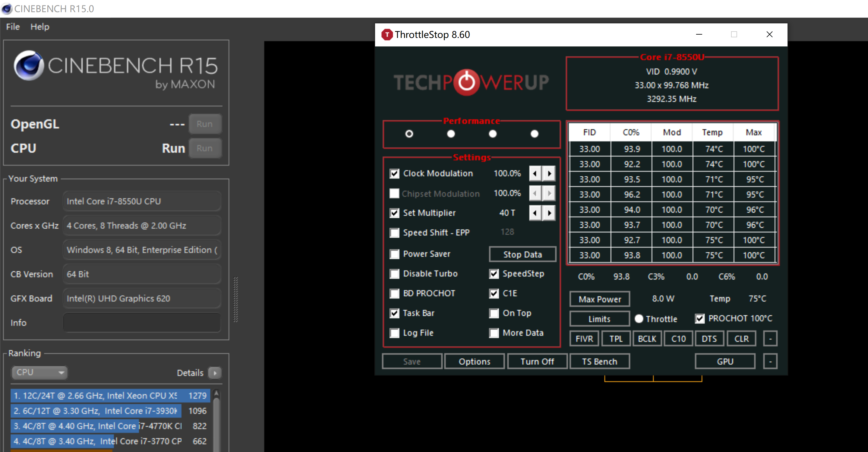Enable the Log File checkbox
Viewport: 868px width, 452px height.
[394, 333]
